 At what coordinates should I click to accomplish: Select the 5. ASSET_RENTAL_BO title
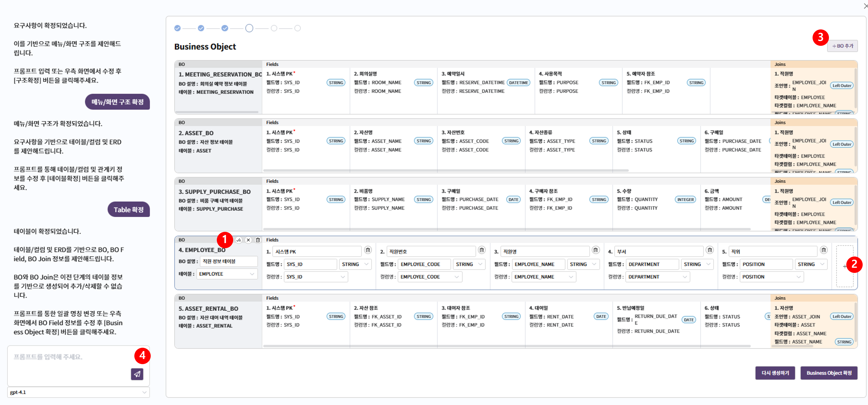[208, 309]
